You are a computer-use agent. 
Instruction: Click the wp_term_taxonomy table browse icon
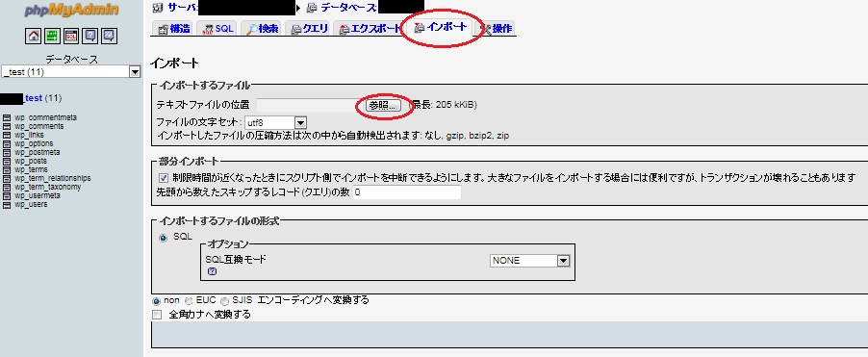(x=7, y=187)
